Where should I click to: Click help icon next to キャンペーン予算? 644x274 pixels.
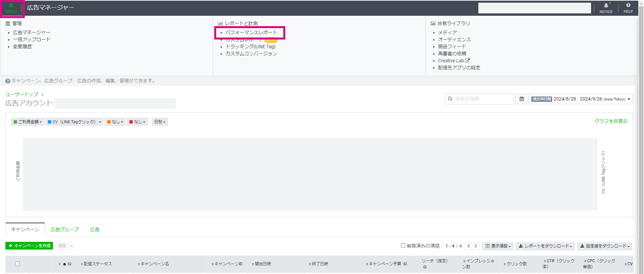405,264
